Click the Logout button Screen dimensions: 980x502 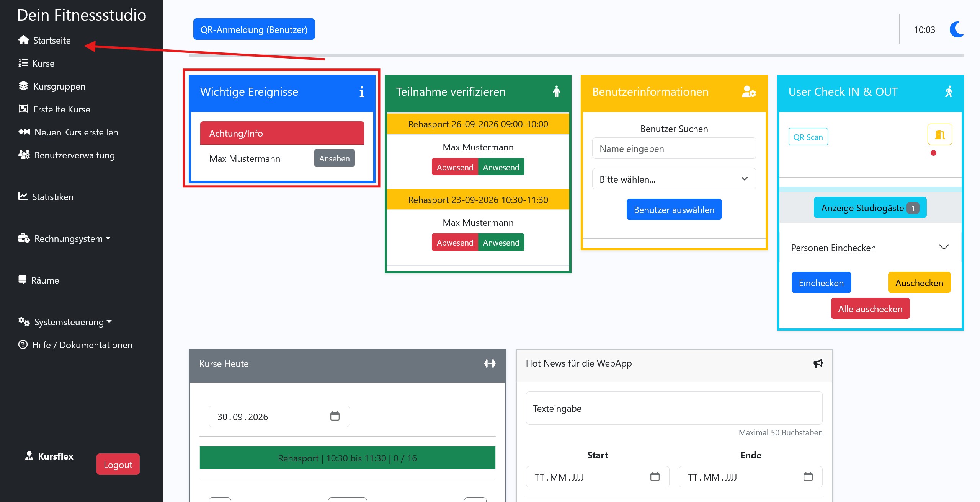(x=118, y=464)
